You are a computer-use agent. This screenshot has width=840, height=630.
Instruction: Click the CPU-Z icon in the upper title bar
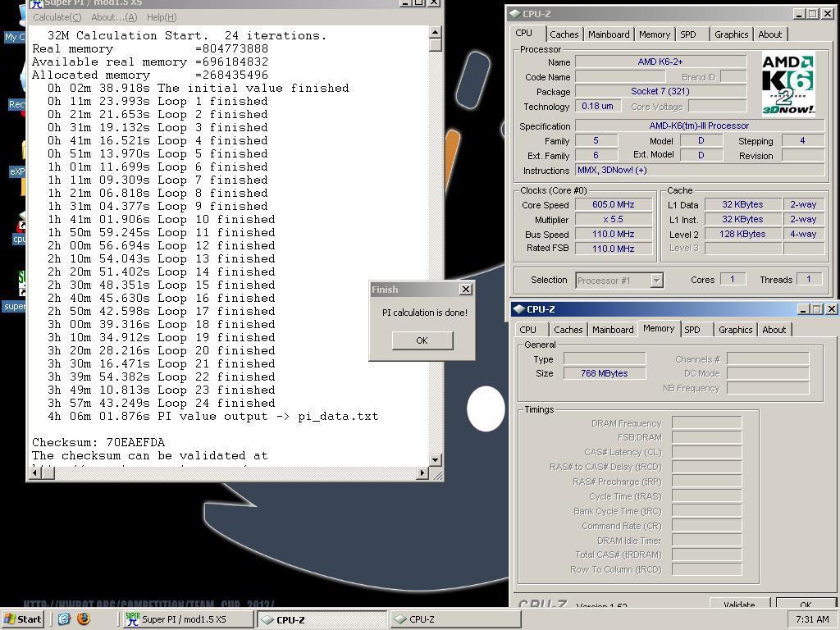click(x=515, y=13)
